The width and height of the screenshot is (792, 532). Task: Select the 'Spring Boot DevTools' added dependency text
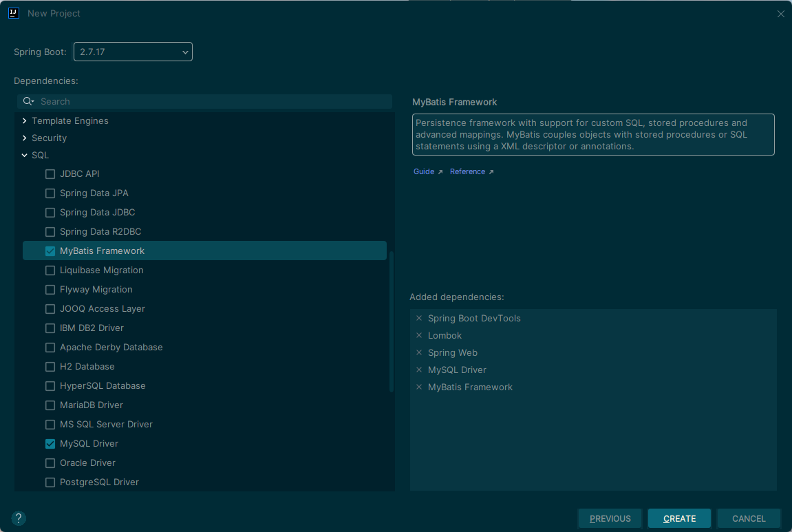pos(474,318)
